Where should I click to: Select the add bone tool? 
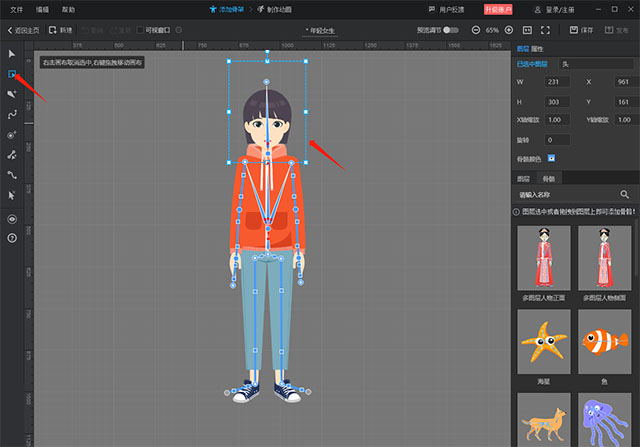12,94
